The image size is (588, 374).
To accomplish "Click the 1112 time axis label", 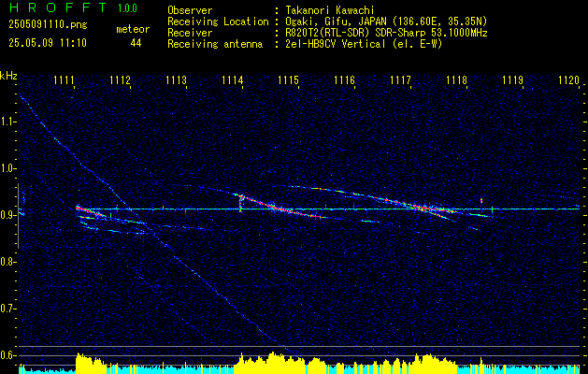I will point(120,79).
